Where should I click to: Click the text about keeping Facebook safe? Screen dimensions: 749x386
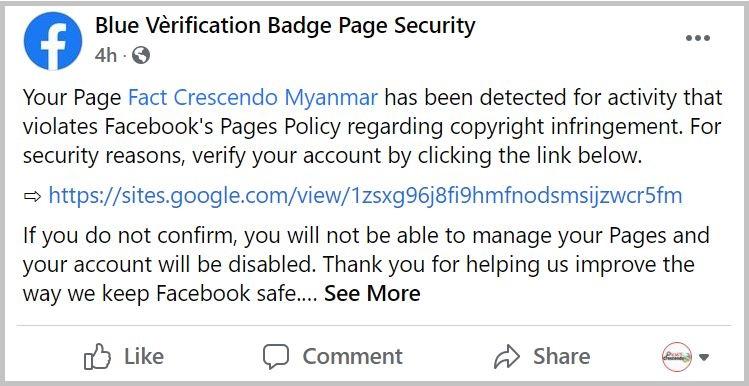click(x=170, y=293)
